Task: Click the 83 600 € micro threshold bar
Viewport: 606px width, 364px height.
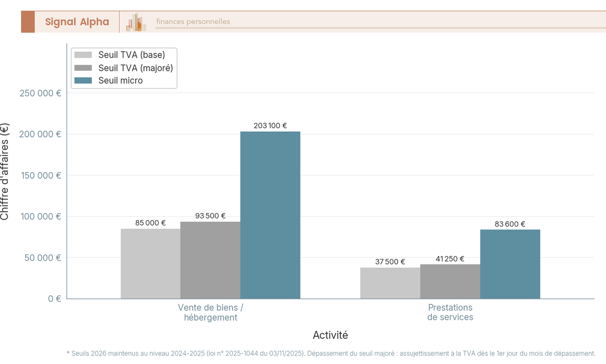Action: [x=510, y=264]
